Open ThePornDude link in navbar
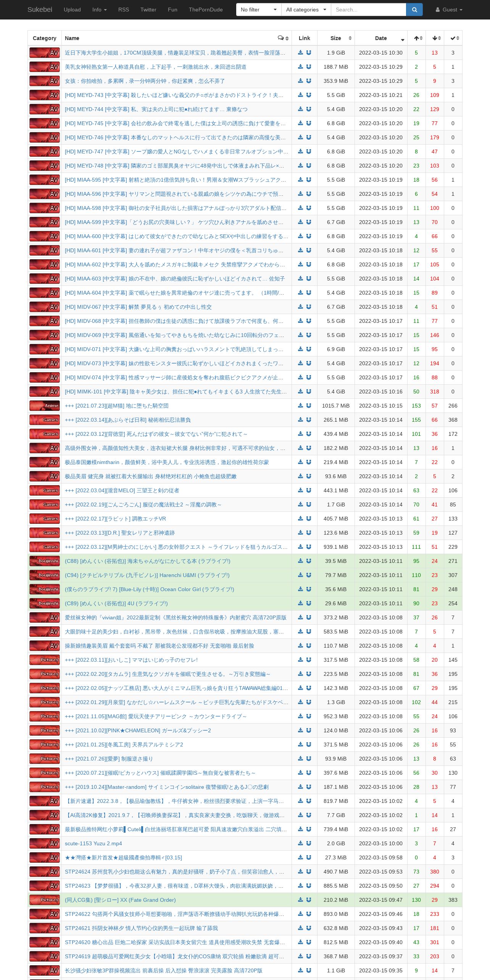This screenshot has height=980, width=490. tap(206, 10)
